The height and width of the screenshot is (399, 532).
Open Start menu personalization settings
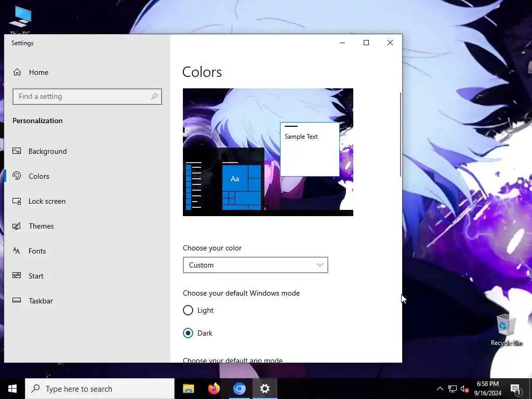(87, 276)
